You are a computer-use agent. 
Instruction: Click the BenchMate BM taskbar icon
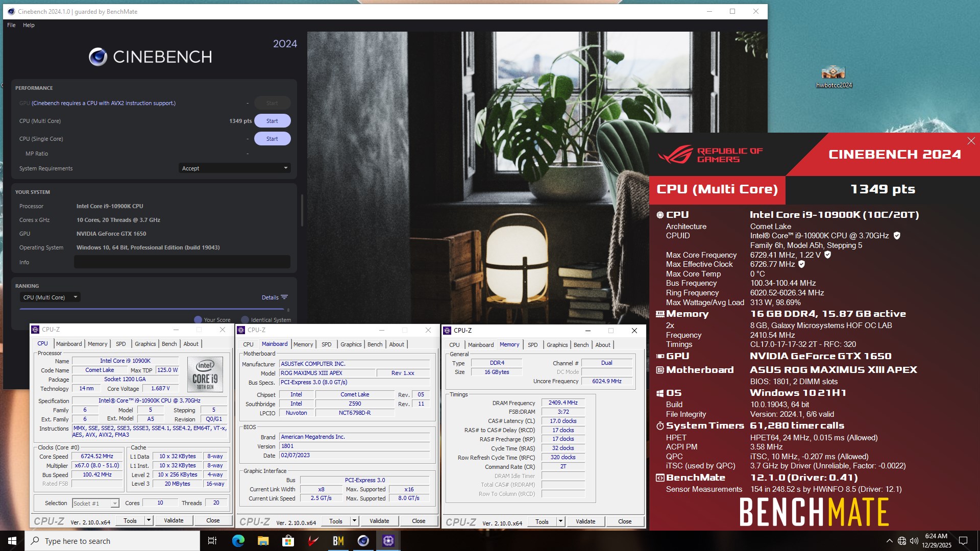point(338,541)
